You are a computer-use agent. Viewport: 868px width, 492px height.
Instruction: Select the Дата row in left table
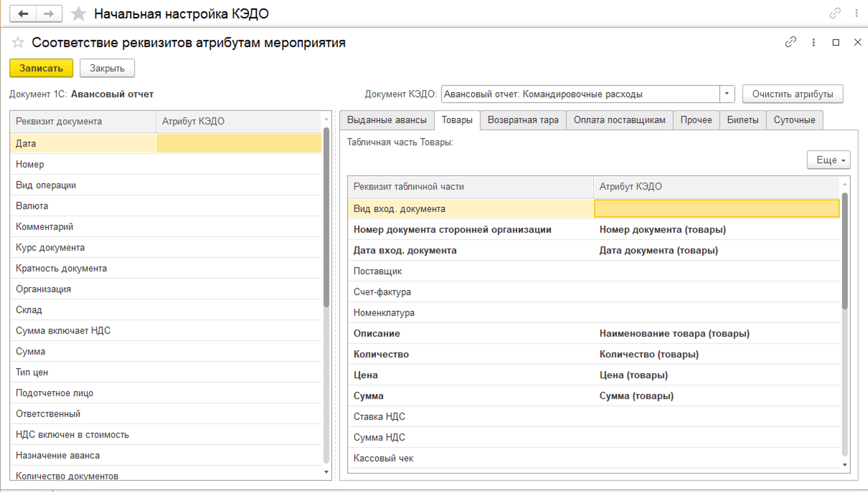click(166, 143)
